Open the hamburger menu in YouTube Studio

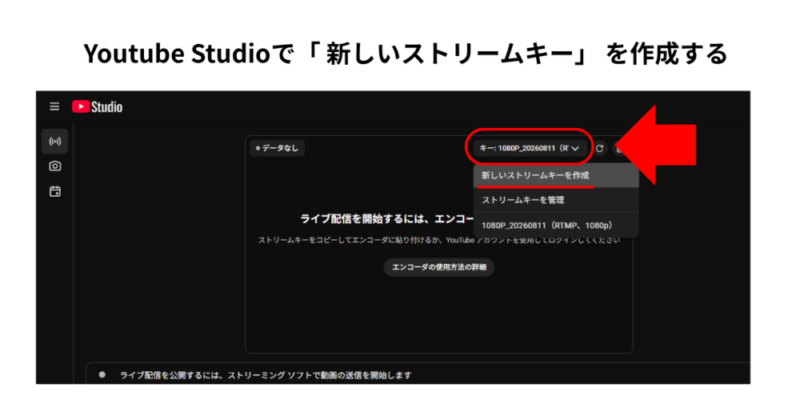pyautogui.click(x=54, y=107)
